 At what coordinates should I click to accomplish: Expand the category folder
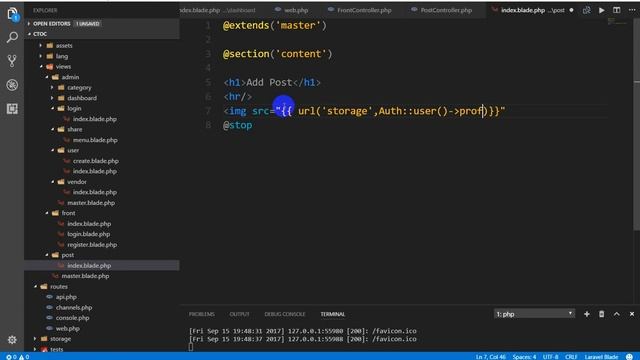point(79,87)
